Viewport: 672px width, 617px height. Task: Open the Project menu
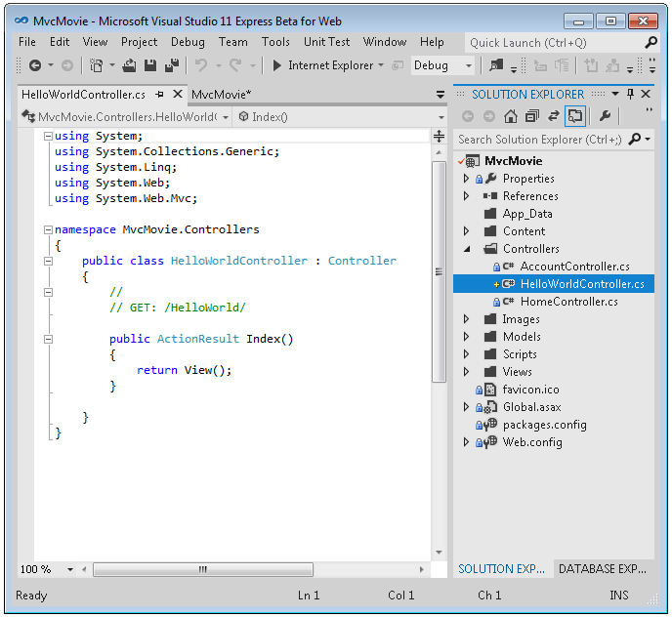pos(140,42)
